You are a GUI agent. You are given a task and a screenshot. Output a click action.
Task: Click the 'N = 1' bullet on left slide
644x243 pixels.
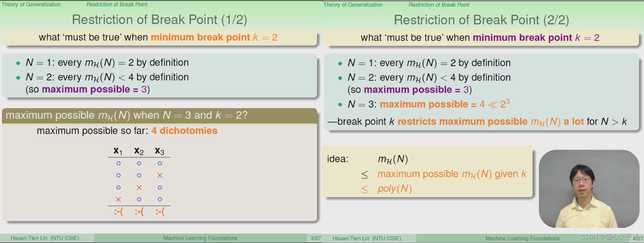[107, 62]
